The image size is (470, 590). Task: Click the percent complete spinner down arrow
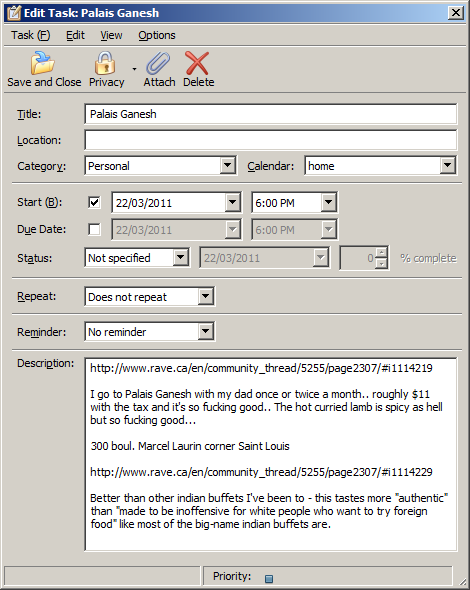tap(382, 263)
